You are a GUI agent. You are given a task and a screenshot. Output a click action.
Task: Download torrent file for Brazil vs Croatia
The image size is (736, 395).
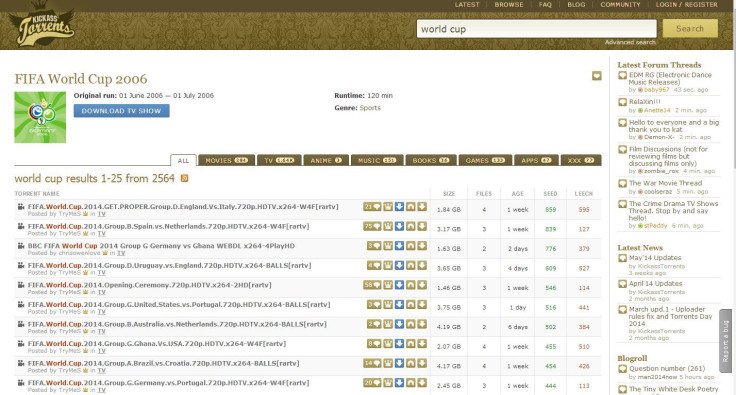422,363
